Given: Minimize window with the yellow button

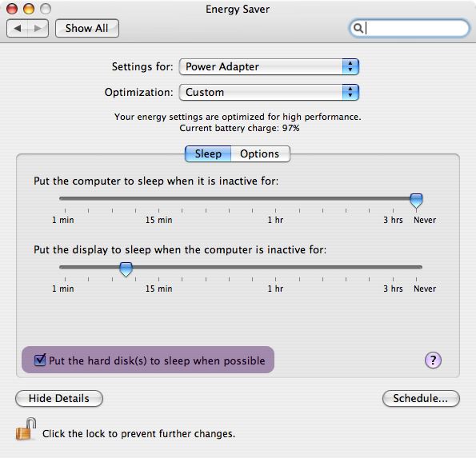Looking at the screenshot, I should coord(29,9).
